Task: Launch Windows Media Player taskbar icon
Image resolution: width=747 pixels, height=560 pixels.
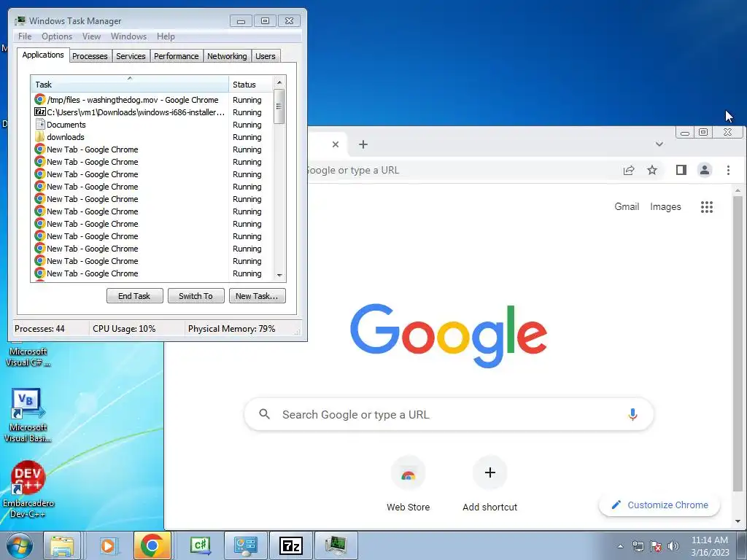Action: (x=108, y=546)
